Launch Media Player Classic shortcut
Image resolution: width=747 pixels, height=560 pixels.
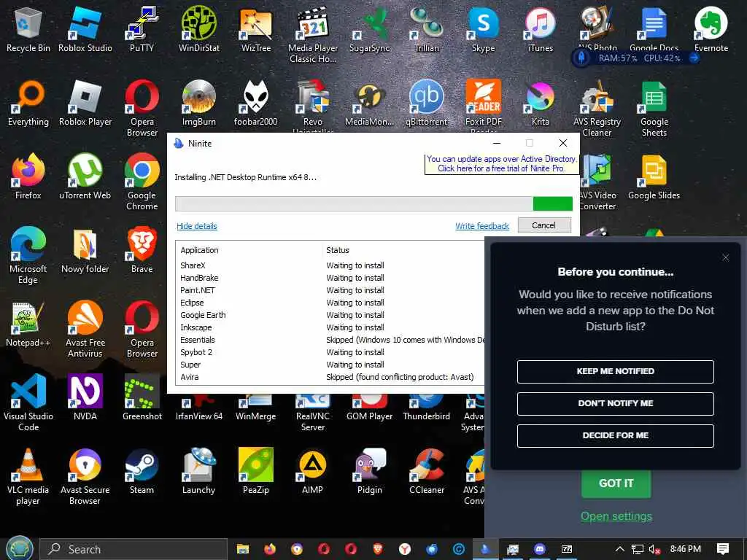pos(313,34)
